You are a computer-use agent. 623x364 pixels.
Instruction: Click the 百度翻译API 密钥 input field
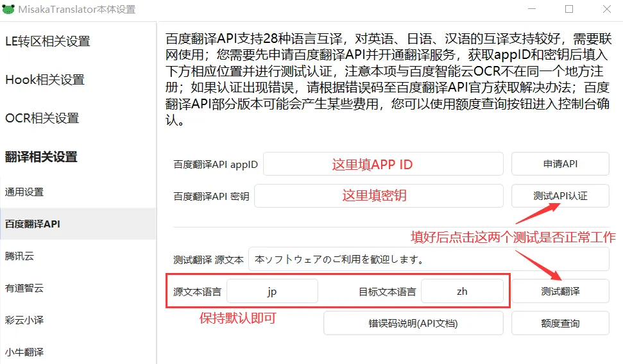pos(379,196)
